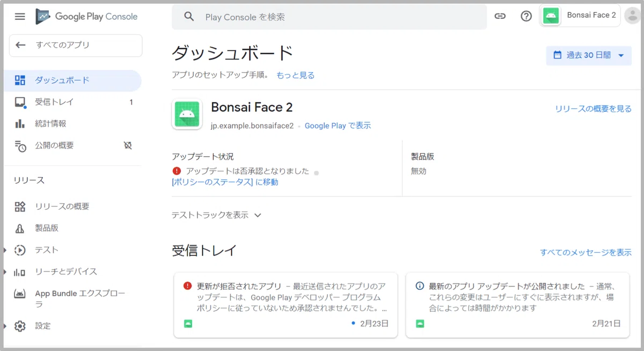
Task: Click the Google Play Console logo
Action: point(86,17)
